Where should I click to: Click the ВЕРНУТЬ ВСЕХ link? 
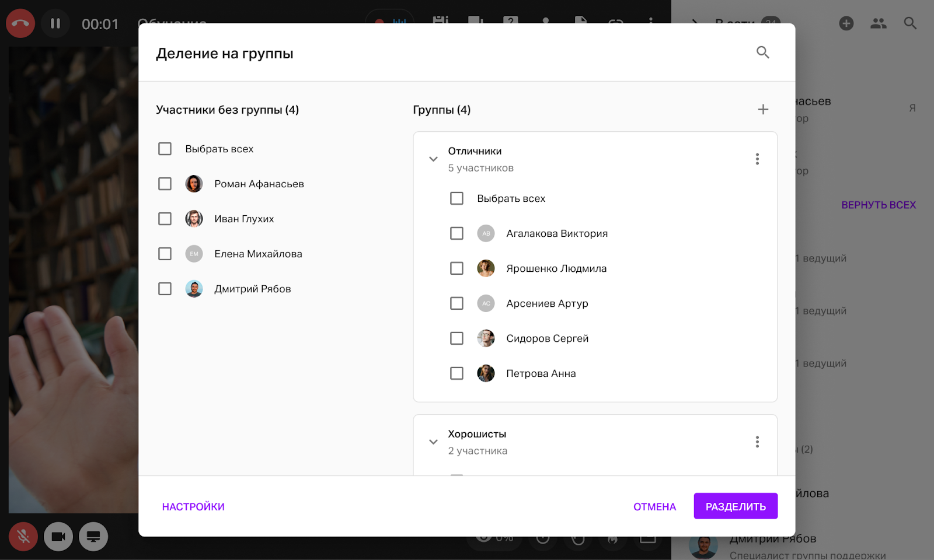878,205
